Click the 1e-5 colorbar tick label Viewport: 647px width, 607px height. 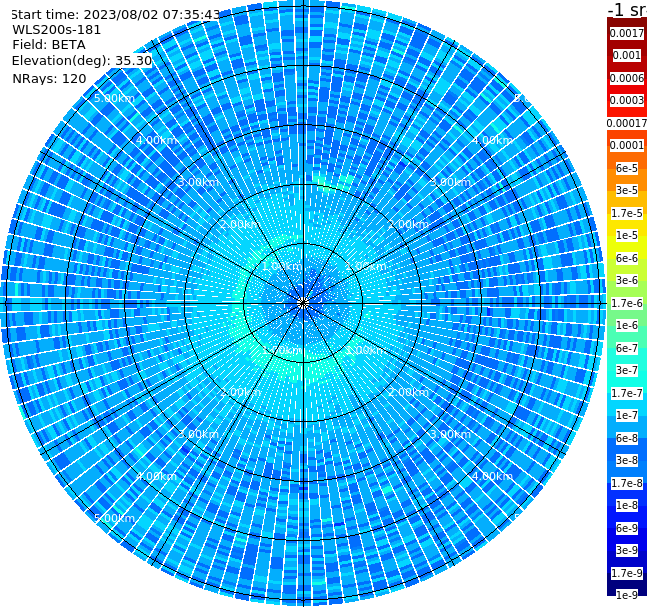click(627, 235)
